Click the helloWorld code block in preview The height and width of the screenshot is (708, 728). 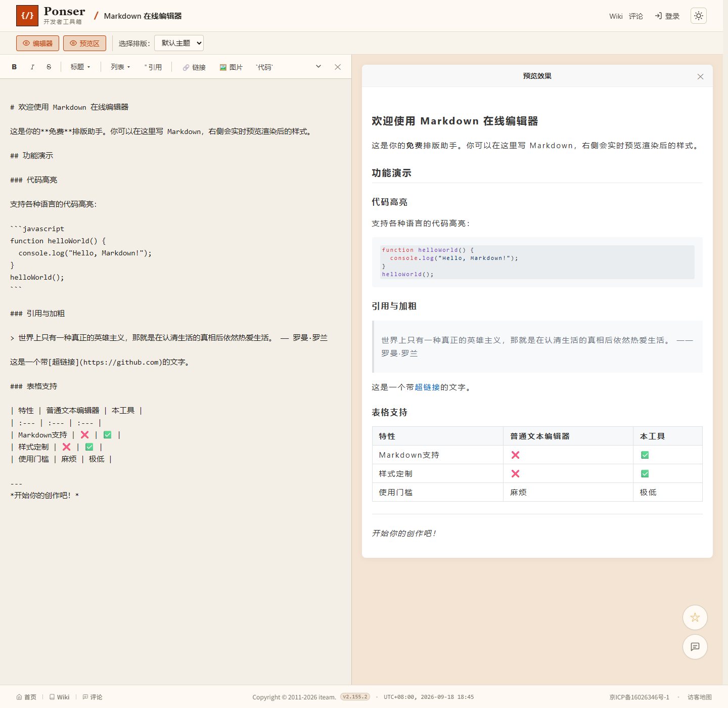537,262
